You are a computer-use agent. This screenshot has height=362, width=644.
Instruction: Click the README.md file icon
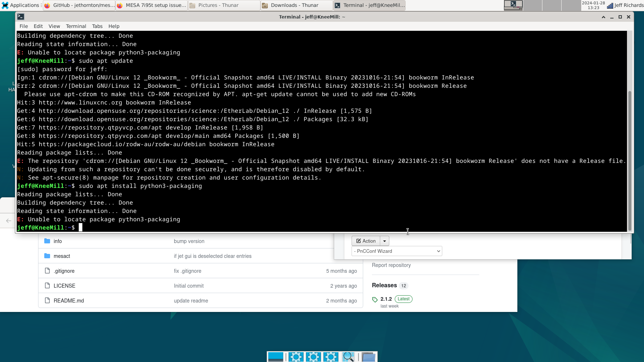pyautogui.click(x=47, y=300)
